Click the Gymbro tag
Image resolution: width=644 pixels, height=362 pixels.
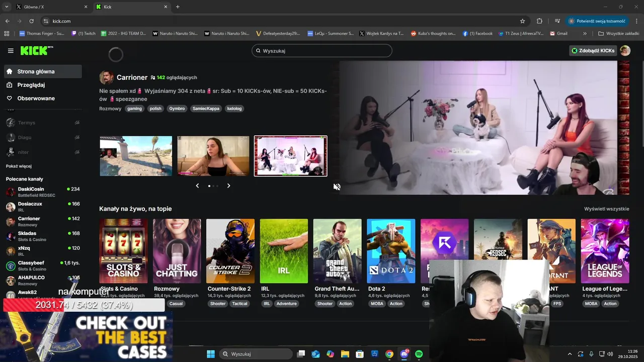177,109
